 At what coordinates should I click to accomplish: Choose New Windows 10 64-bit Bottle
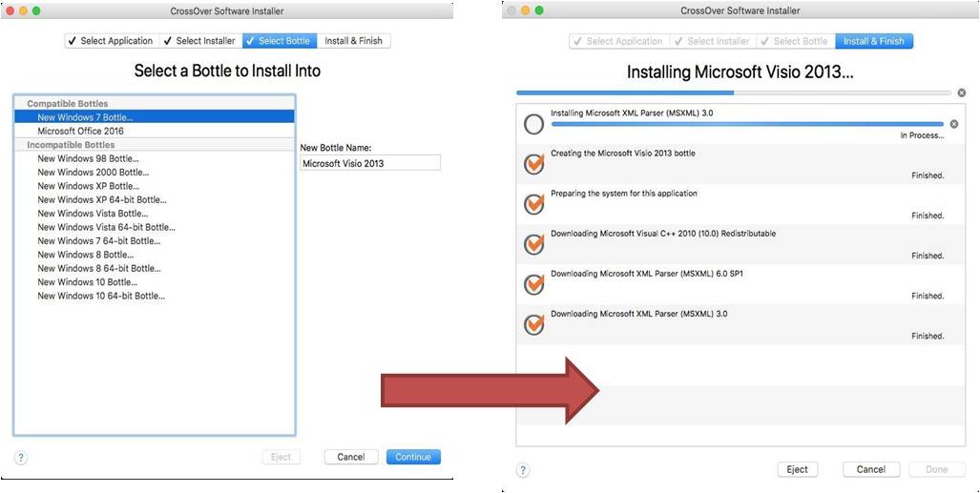[x=154, y=296]
